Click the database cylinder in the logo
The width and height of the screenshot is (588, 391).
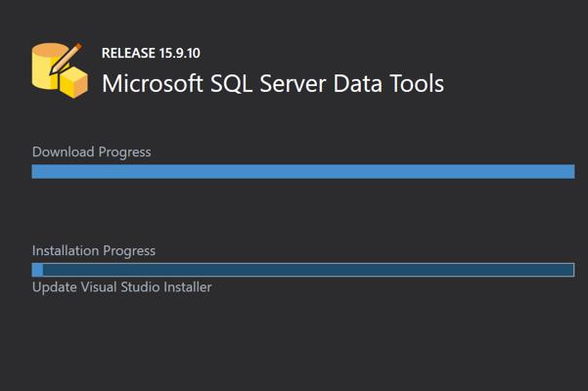[47, 66]
